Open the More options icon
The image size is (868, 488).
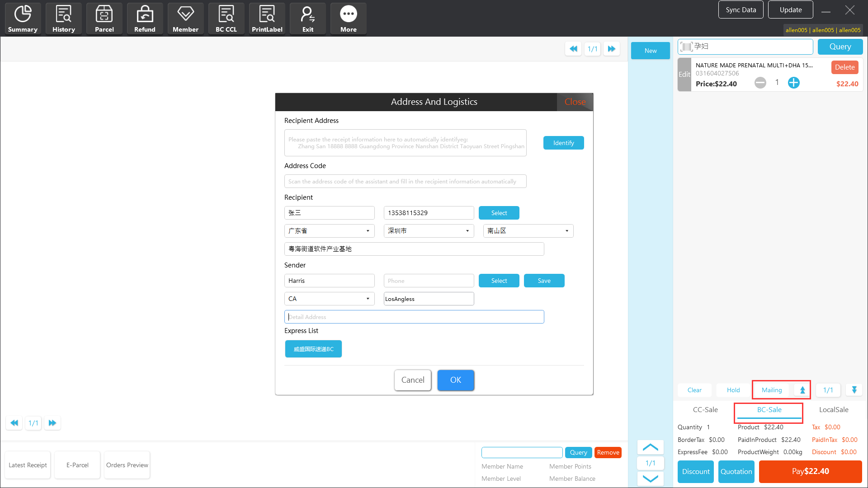[x=348, y=19]
